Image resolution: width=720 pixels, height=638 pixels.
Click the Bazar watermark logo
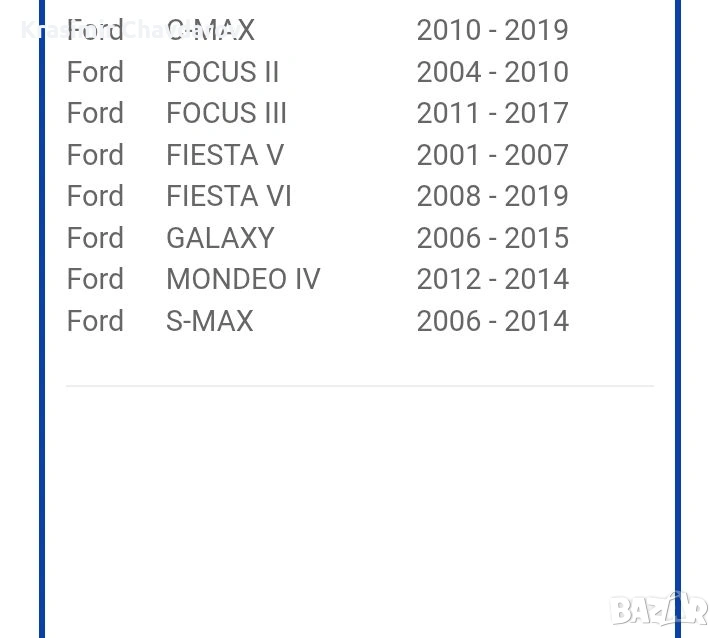pos(659,607)
